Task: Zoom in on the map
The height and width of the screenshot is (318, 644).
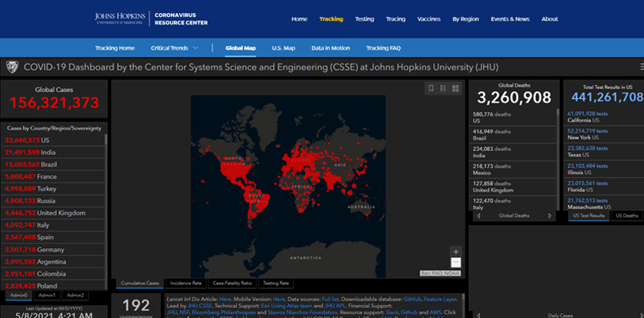Action: (x=456, y=251)
